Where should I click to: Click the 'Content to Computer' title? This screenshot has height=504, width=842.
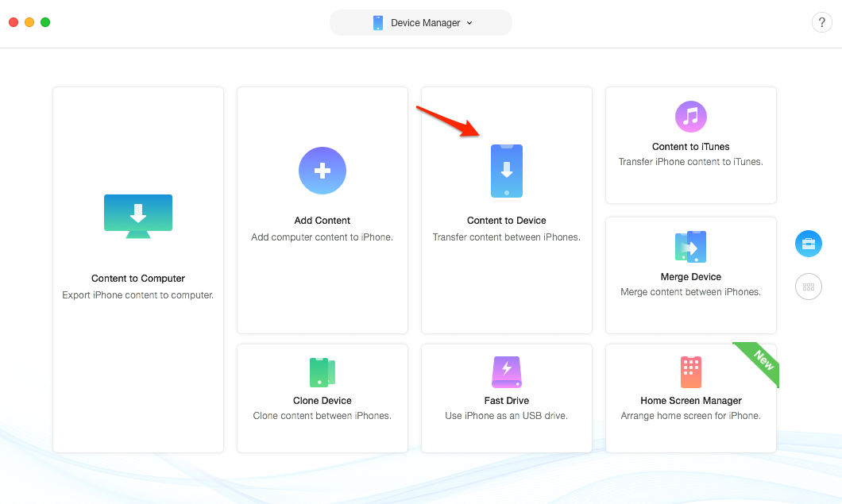coord(138,278)
